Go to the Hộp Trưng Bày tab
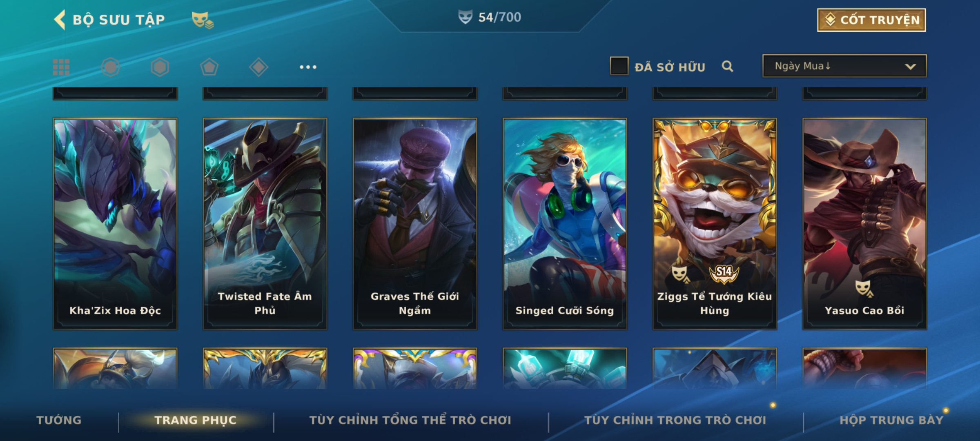The height and width of the screenshot is (441, 980). coord(892,420)
